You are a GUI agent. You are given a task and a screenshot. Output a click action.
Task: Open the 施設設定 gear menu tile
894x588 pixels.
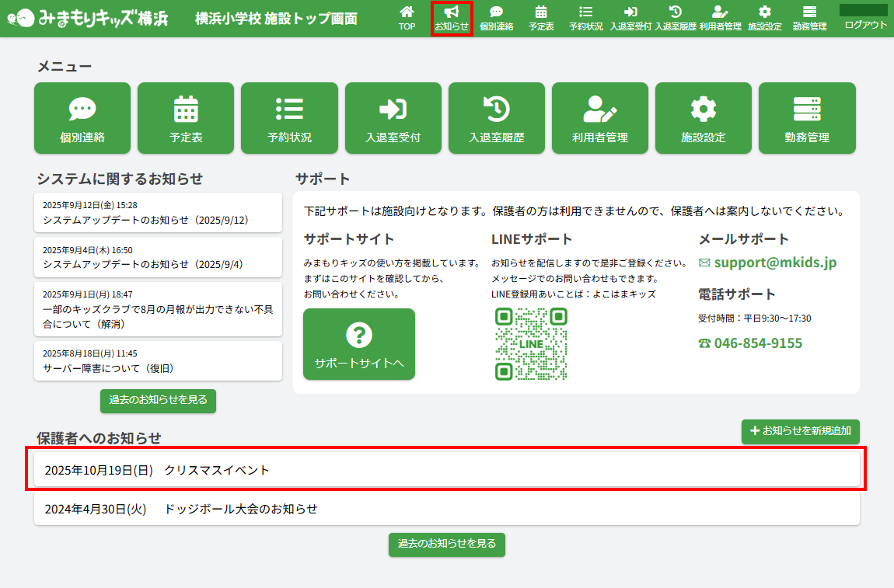[x=703, y=118]
